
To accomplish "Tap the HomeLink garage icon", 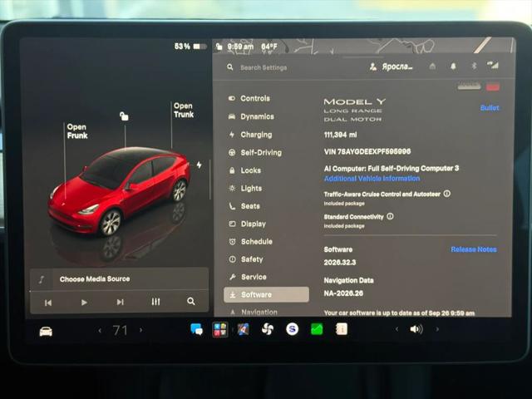I will coord(432,66).
